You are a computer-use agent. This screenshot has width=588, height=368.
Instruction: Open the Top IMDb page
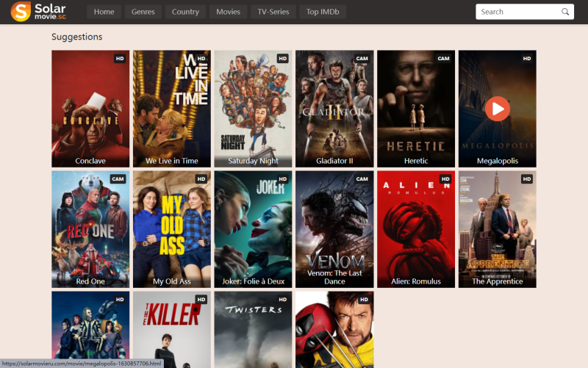click(323, 12)
